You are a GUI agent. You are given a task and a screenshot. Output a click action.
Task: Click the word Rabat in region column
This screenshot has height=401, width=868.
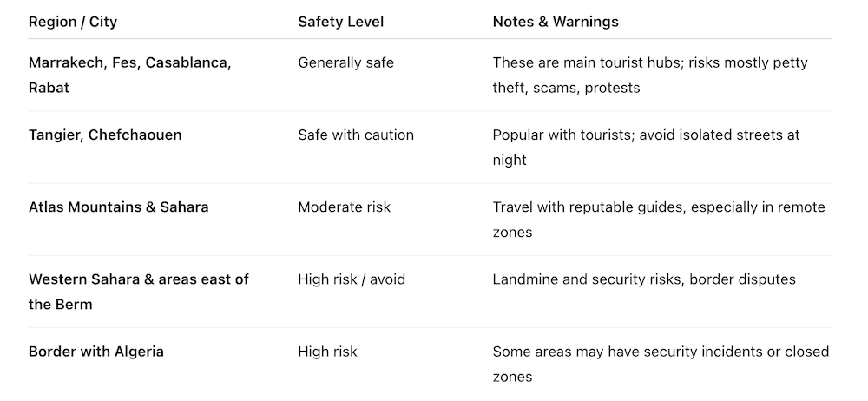click(x=49, y=88)
